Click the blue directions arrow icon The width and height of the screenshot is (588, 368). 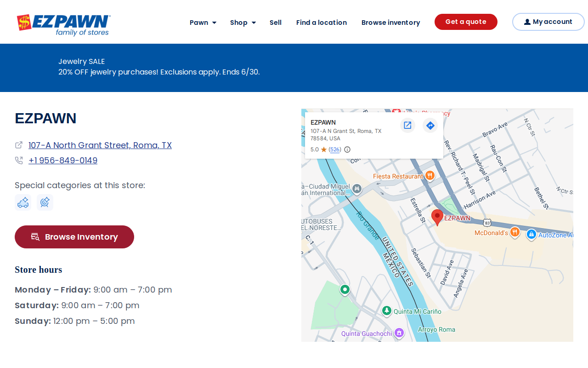point(430,125)
